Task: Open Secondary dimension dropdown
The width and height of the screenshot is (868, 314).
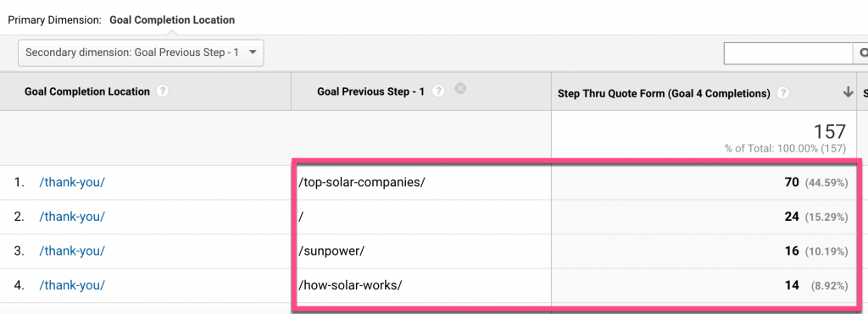Action: point(141,52)
